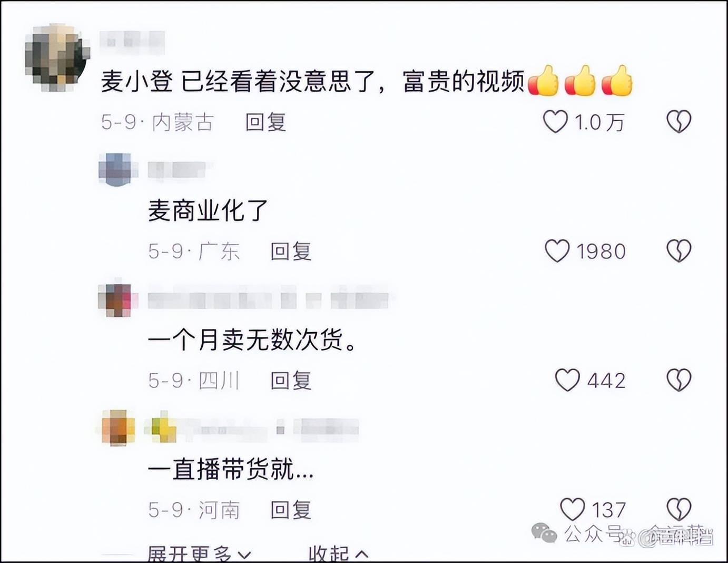This screenshot has height=563, width=728.
Task: Expand truncated text 一直播带货就...
Action: click(231, 469)
